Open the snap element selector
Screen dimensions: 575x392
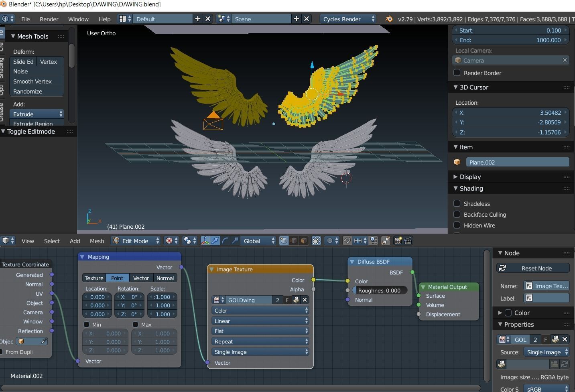(360, 241)
